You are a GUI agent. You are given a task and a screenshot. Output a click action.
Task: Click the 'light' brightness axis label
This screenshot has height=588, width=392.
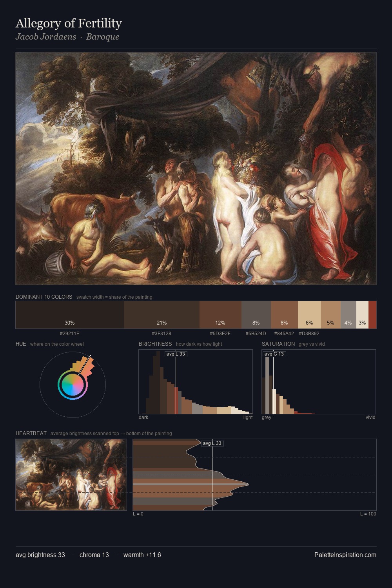pyautogui.click(x=248, y=417)
